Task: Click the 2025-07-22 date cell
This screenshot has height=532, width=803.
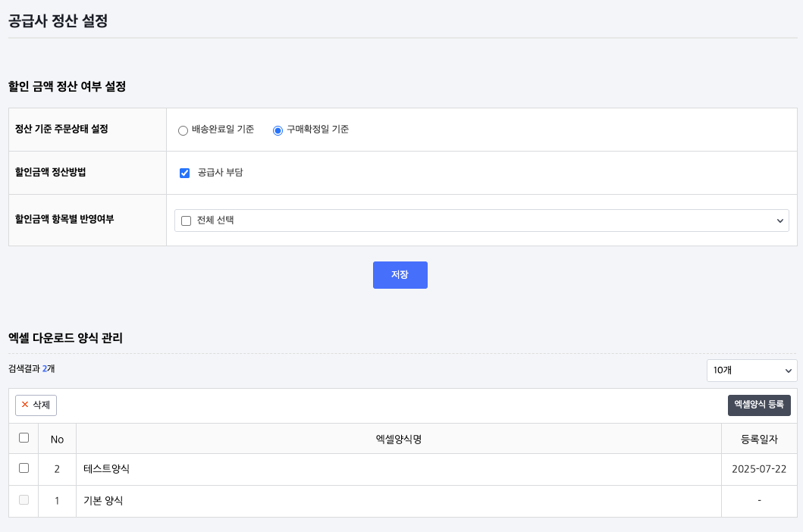Action: pyautogui.click(x=759, y=469)
